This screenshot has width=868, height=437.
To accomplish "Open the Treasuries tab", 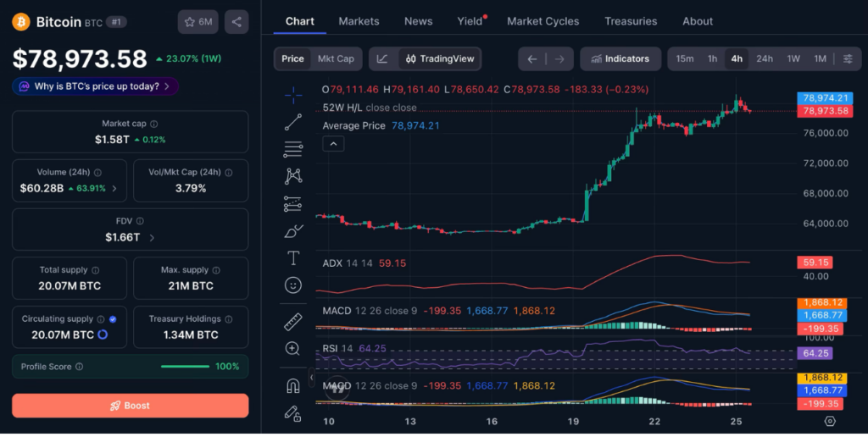I will click(x=631, y=21).
